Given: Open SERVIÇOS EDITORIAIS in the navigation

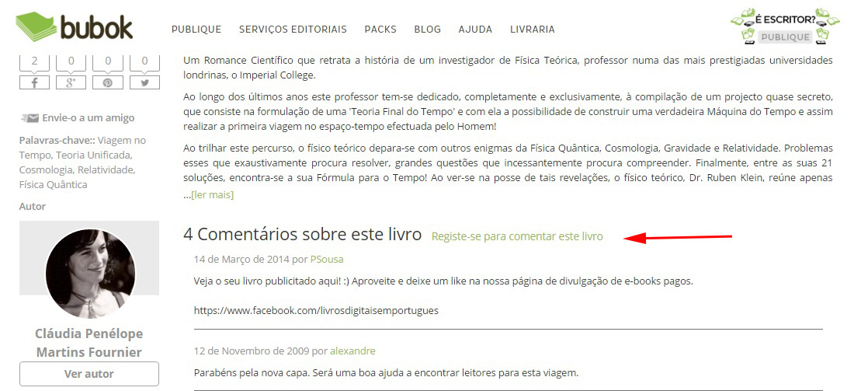Looking at the screenshot, I should 293,30.
